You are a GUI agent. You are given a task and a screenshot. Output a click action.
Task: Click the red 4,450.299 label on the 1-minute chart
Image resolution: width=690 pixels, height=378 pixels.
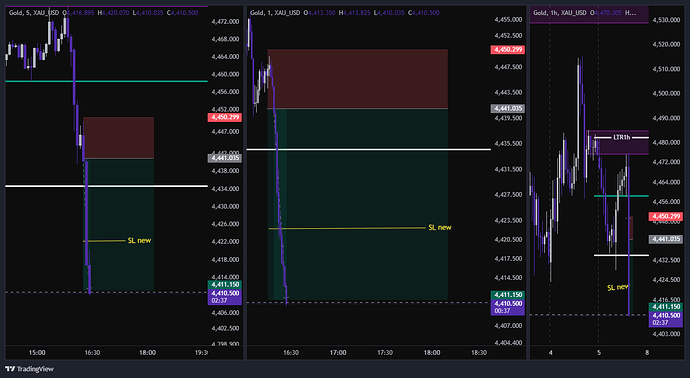coord(508,50)
